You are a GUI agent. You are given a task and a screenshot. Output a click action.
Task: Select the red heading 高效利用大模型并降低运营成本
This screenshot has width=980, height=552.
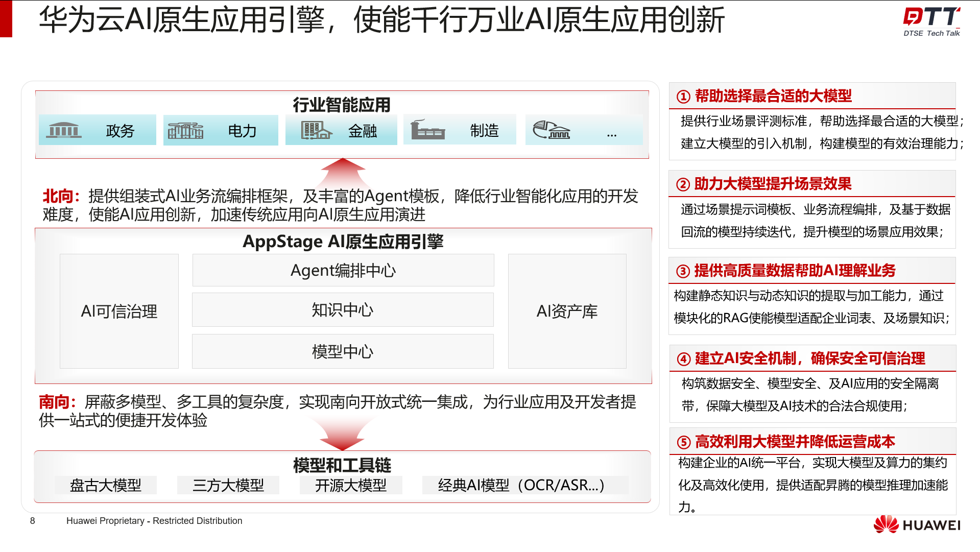[x=795, y=442]
